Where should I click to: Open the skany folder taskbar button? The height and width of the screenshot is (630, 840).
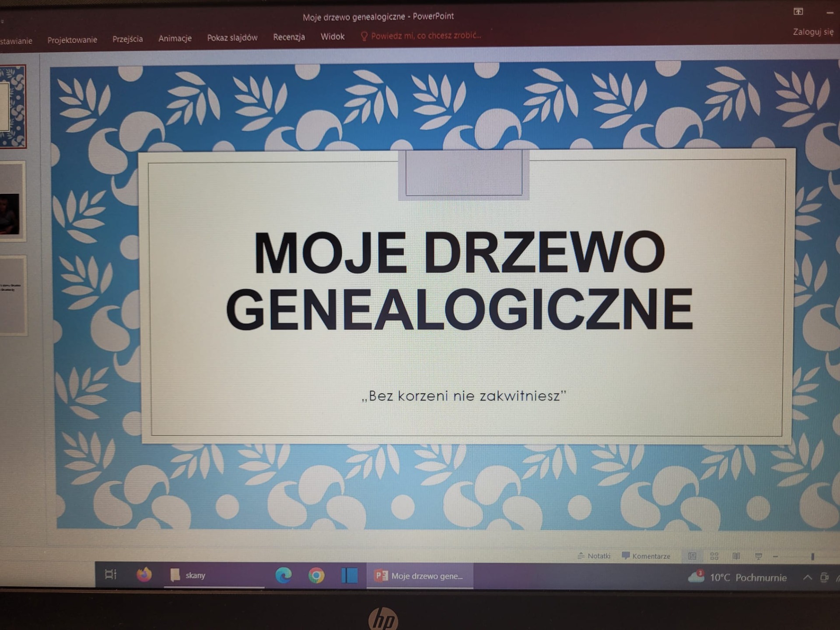tap(195, 575)
